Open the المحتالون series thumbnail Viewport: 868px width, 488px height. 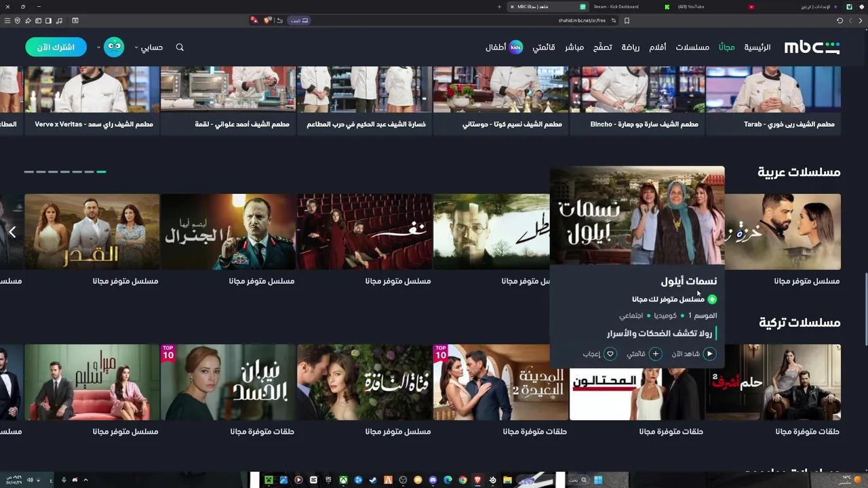pos(637,393)
